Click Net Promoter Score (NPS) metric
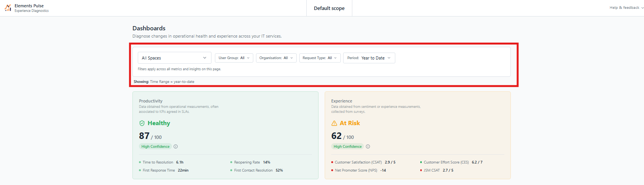Image resolution: width=644 pixels, height=185 pixels. [x=358, y=170]
